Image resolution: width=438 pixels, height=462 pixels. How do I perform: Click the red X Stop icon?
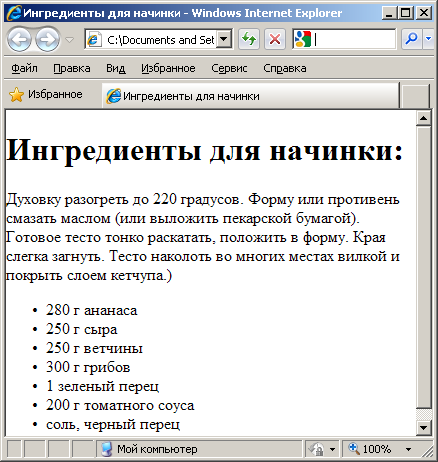[x=275, y=39]
